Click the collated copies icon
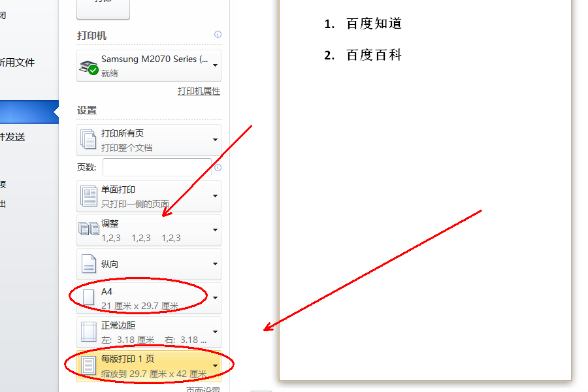The height and width of the screenshot is (392, 588). click(89, 229)
